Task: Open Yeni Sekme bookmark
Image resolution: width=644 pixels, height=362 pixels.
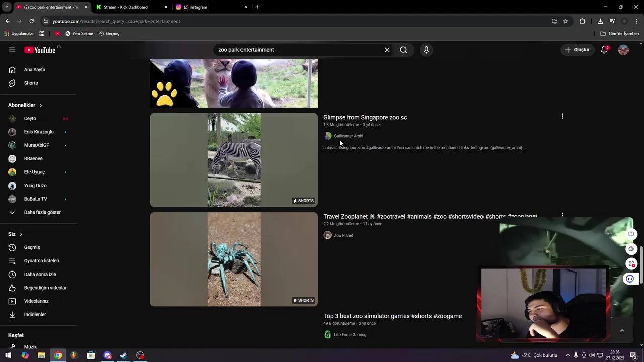Action: (79, 34)
